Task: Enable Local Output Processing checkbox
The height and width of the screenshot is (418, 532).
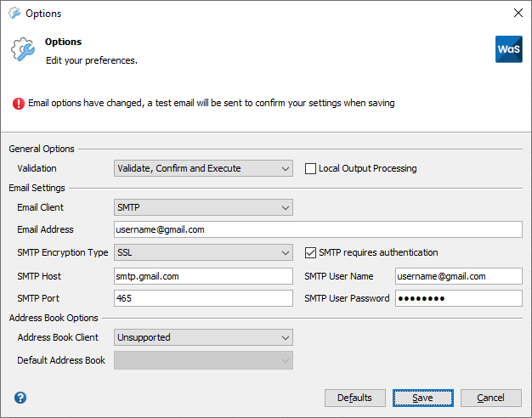Action: pyautogui.click(x=310, y=168)
